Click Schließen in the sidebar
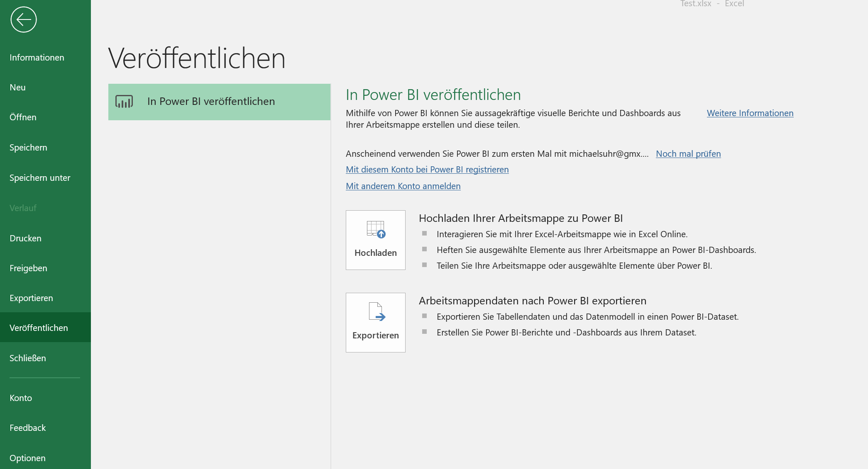This screenshot has width=868, height=469. pos(45,358)
